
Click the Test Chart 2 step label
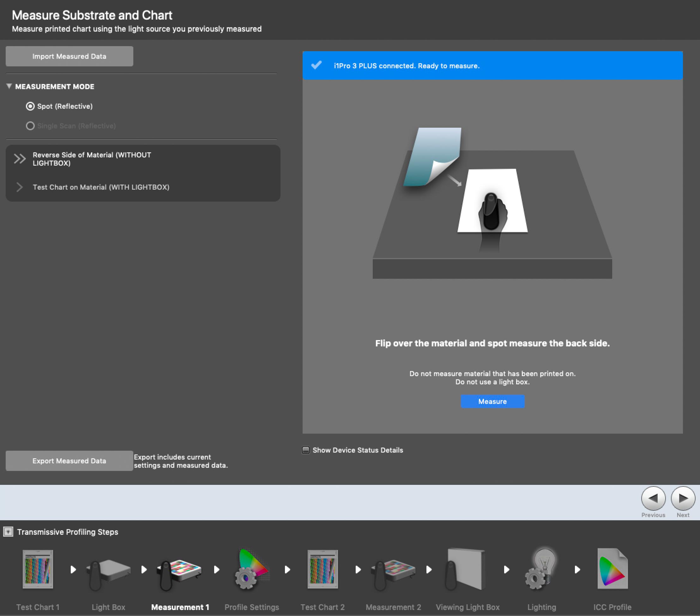tap(323, 607)
